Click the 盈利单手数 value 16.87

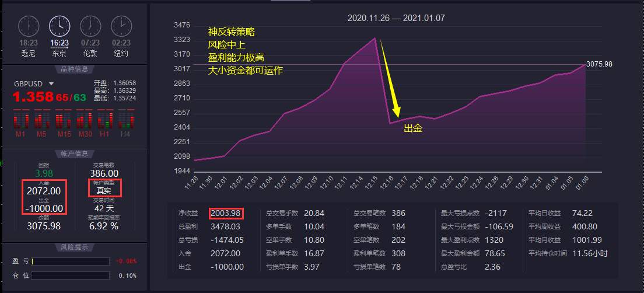click(x=314, y=253)
